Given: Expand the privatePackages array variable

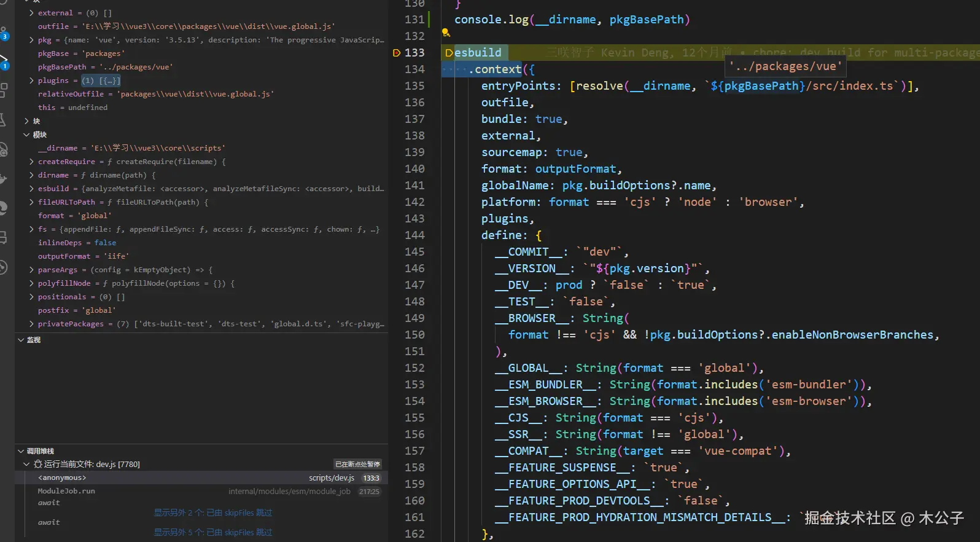Looking at the screenshot, I should pos(31,324).
